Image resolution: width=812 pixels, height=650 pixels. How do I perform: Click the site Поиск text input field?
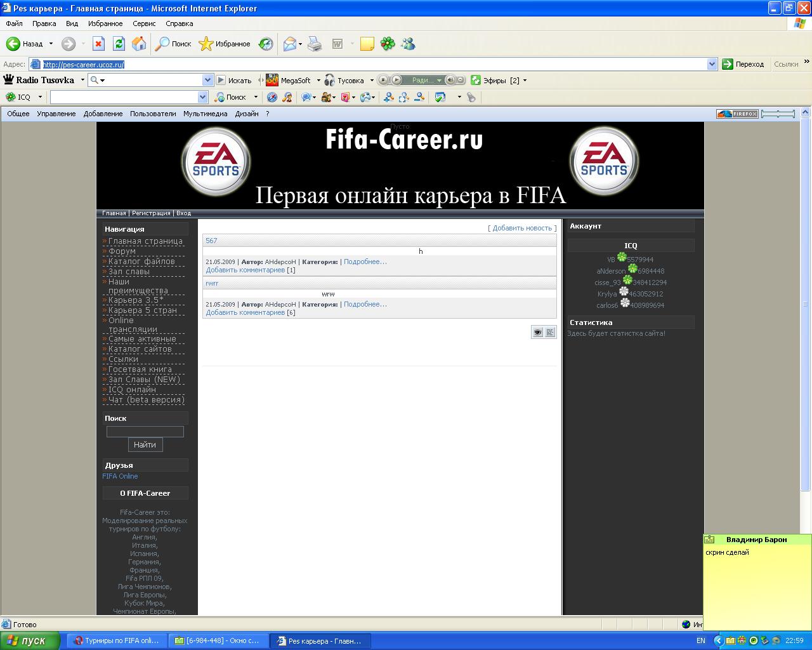(145, 432)
